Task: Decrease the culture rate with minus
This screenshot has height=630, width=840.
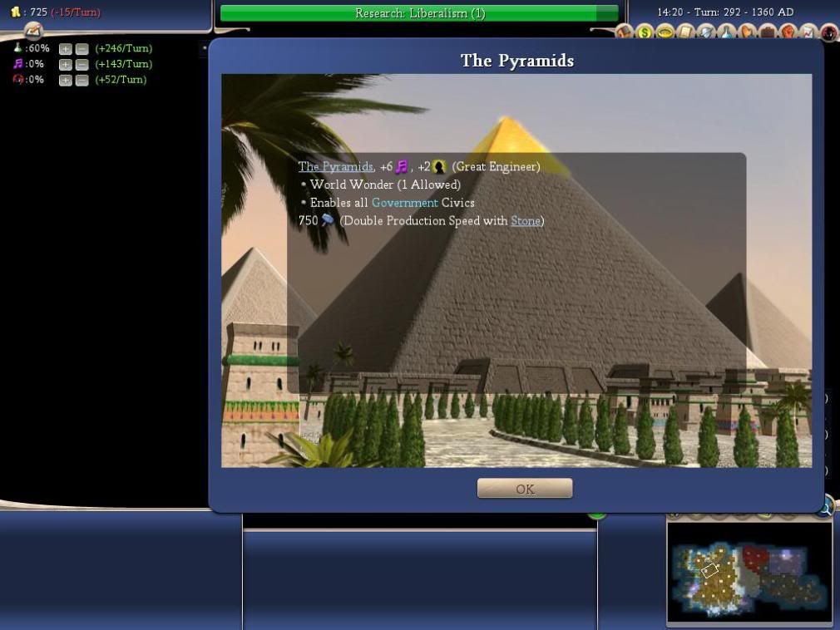Action: (82, 64)
